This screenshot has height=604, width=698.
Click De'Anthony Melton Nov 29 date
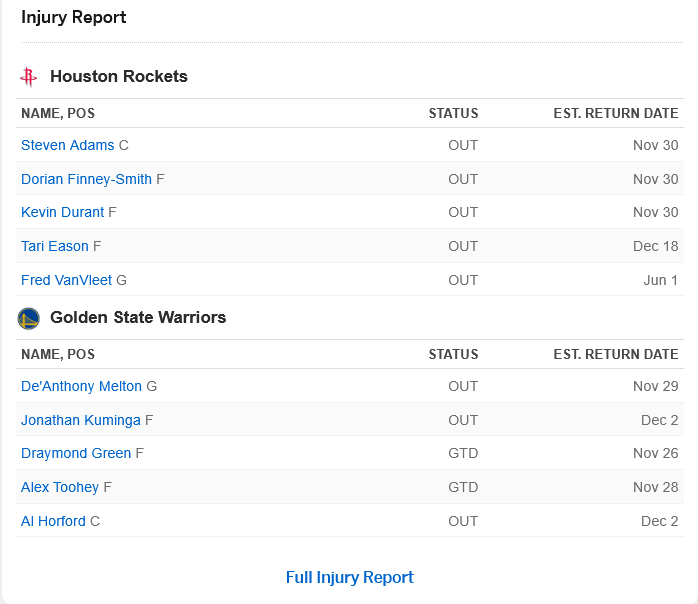click(x=656, y=386)
